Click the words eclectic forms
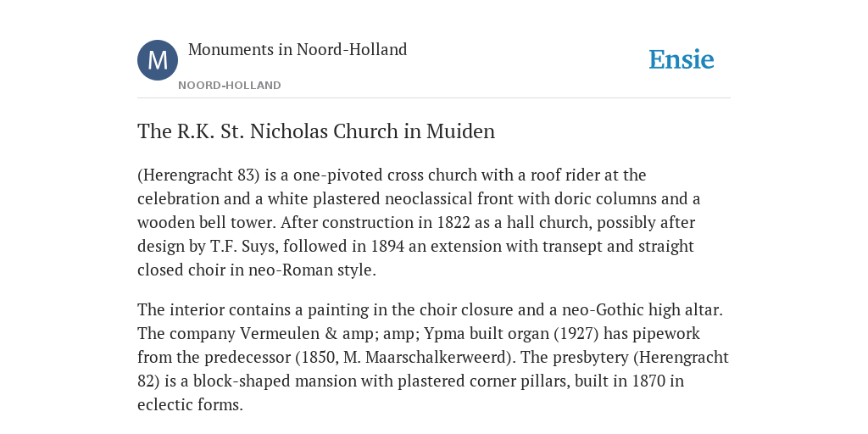Viewport: 868px width, 434px height. click(190, 404)
